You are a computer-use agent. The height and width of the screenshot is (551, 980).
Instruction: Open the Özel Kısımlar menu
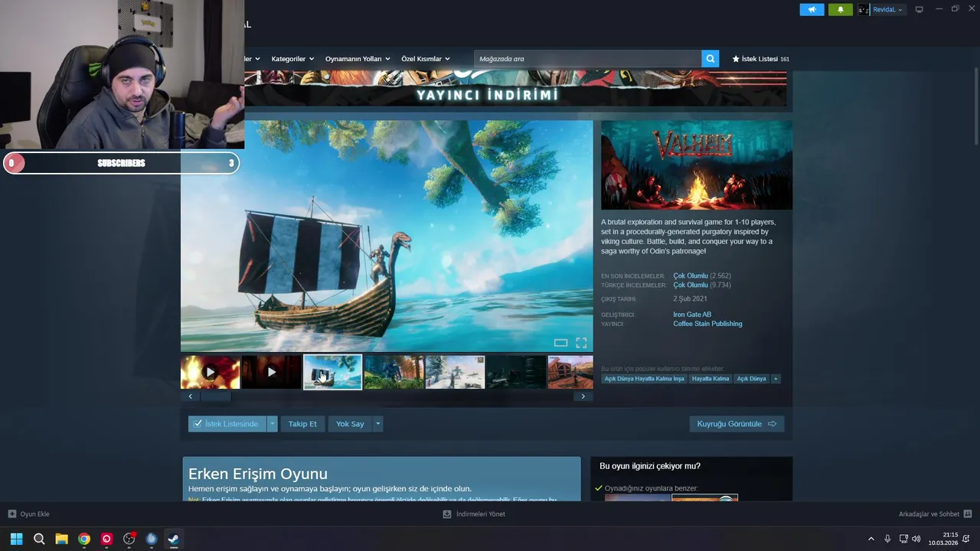[426, 59]
